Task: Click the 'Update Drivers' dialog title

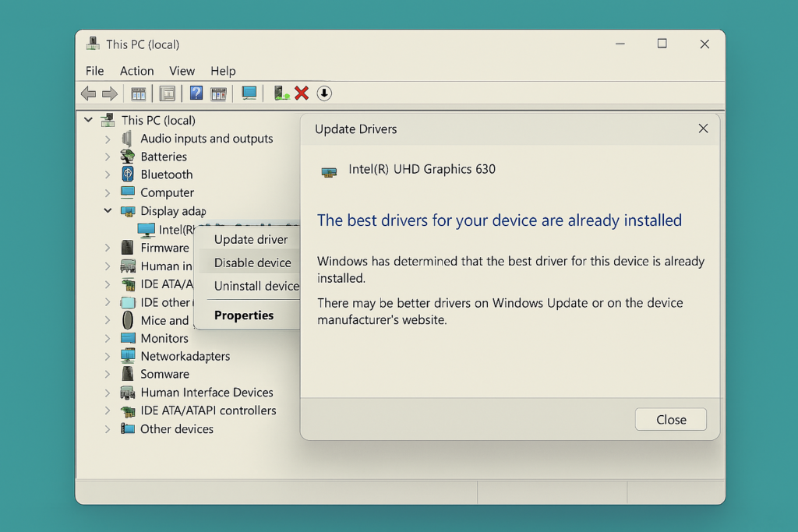Action: (355, 129)
